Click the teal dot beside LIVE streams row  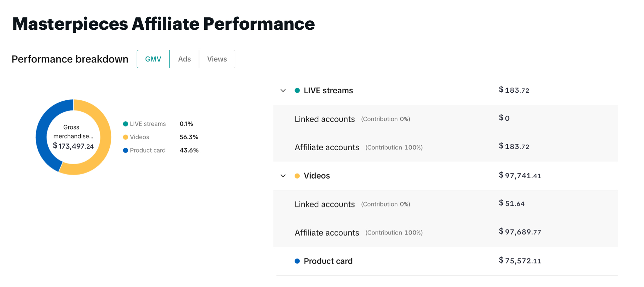pos(297,91)
